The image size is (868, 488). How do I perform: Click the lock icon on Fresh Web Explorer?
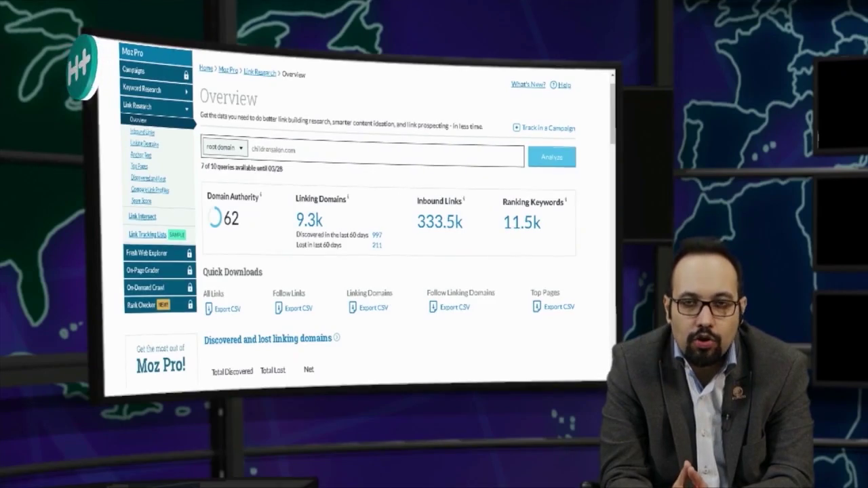pos(189,253)
